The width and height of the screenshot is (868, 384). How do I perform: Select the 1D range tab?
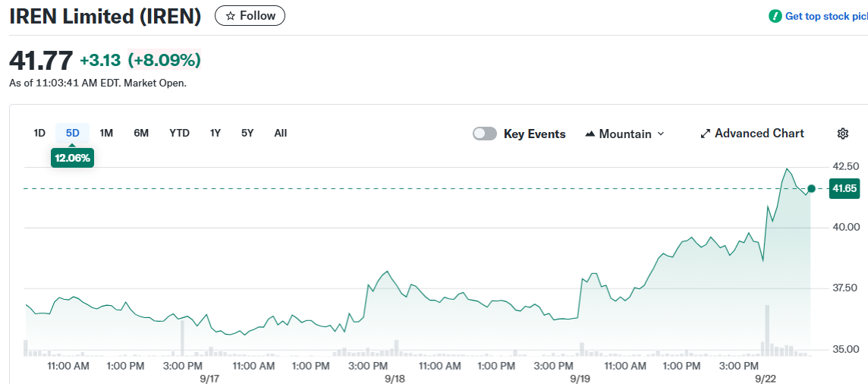tap(39, 133)
